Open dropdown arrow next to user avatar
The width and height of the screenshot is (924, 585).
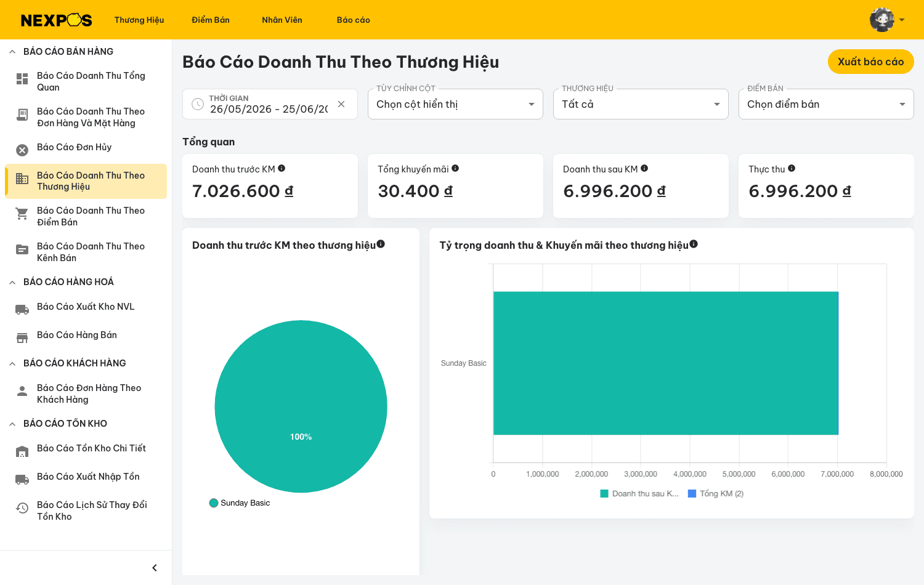(x=902, y=20)
